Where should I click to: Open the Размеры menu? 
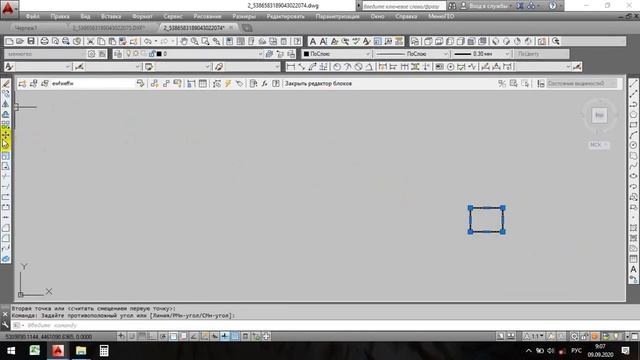(244, 16)
